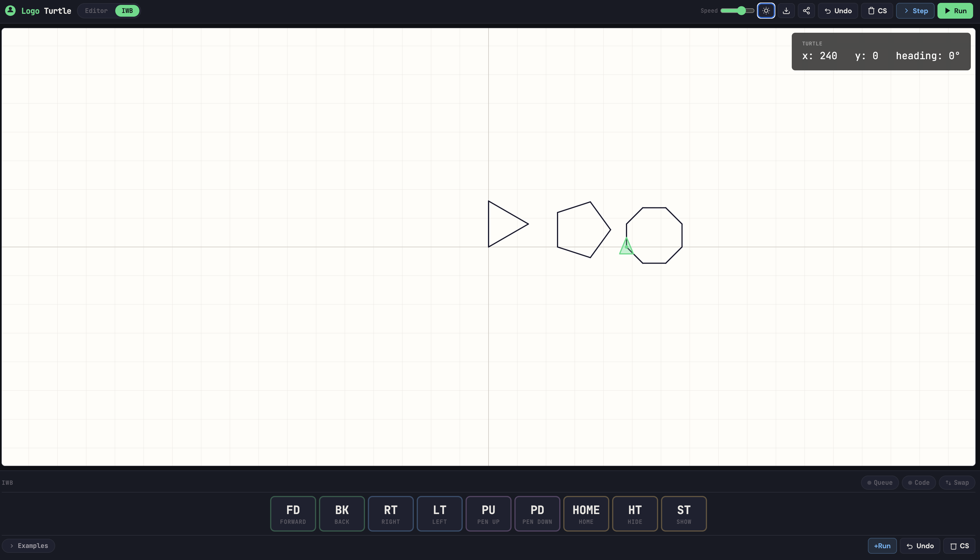The image size is (980, 560).
Task: Open the share options
Action: tap(806, 10)
